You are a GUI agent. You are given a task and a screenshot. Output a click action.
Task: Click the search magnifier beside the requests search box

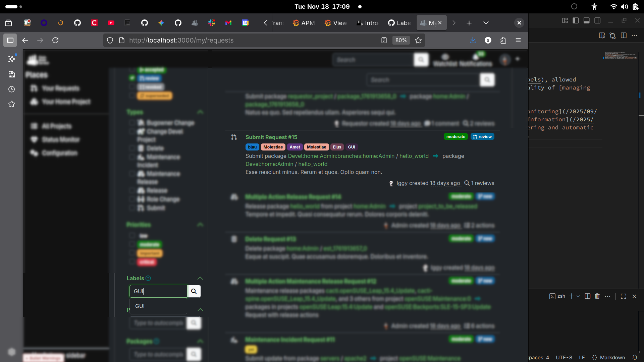(x=487, y=80)
